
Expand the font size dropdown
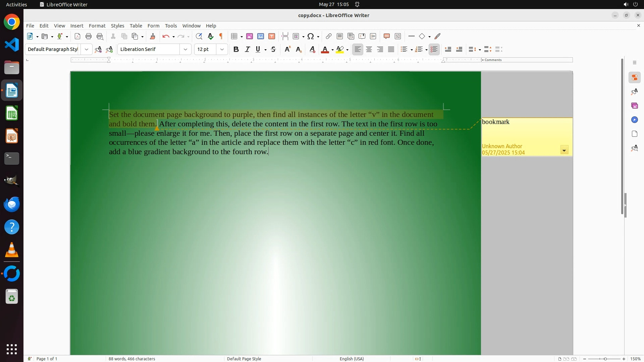coord(222,49)
